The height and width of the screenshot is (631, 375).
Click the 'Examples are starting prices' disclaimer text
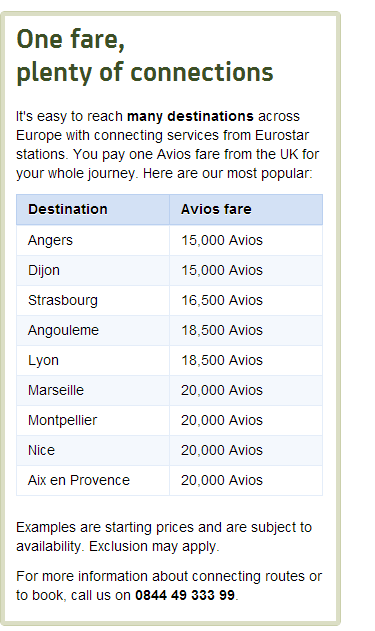tap(164, 537)
